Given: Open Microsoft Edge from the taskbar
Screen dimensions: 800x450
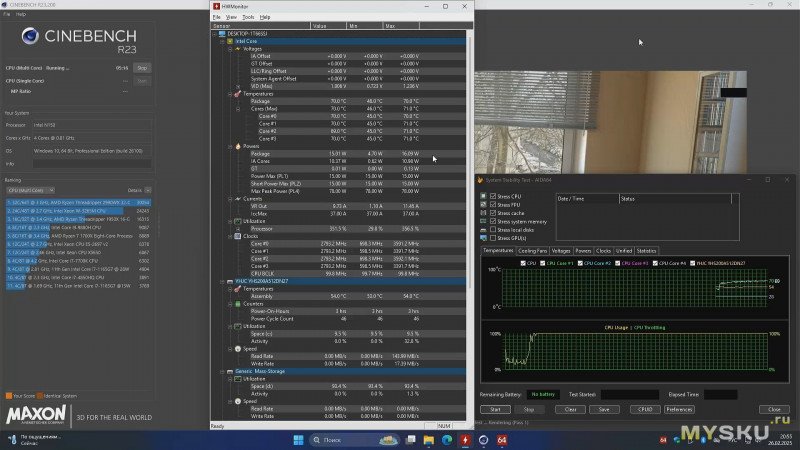Looking at the screenshot, I should [x=447, y=440].
